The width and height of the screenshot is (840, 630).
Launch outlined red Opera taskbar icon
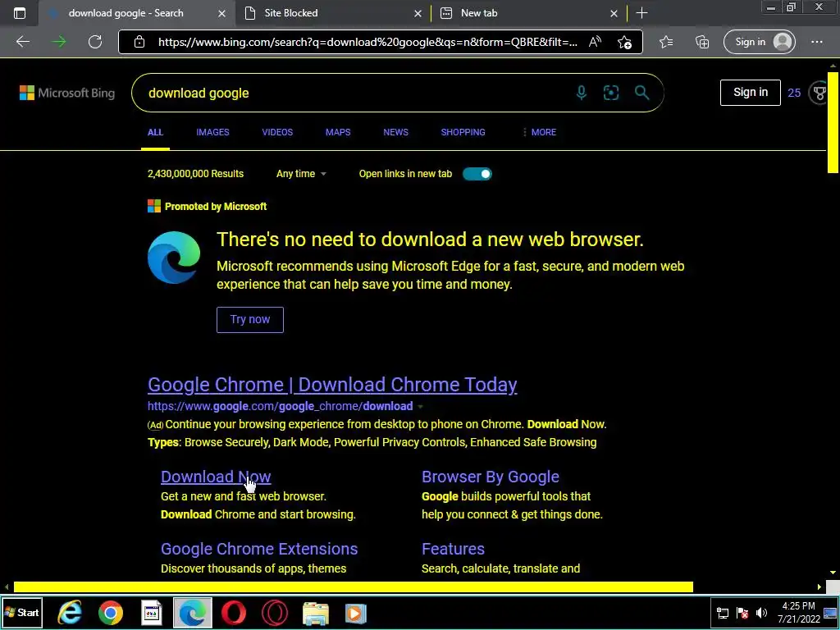[274, 613]
